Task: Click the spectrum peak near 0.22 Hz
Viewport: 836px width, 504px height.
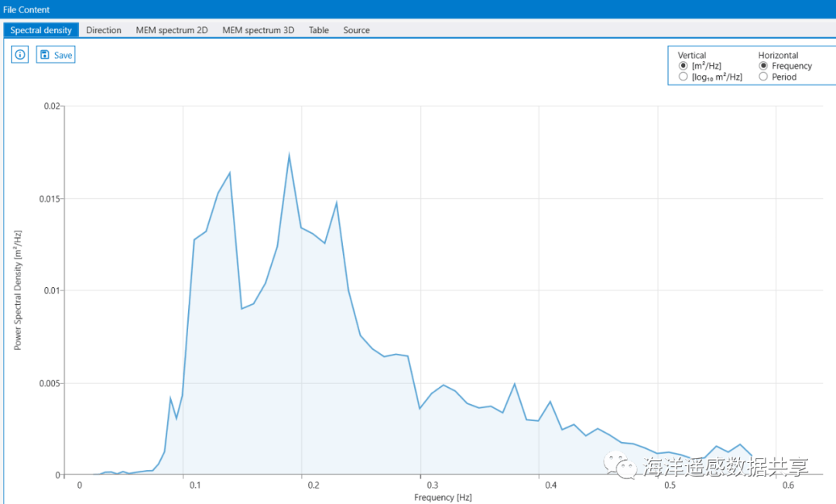Action: pyautogui.click(x=337, y=202)
